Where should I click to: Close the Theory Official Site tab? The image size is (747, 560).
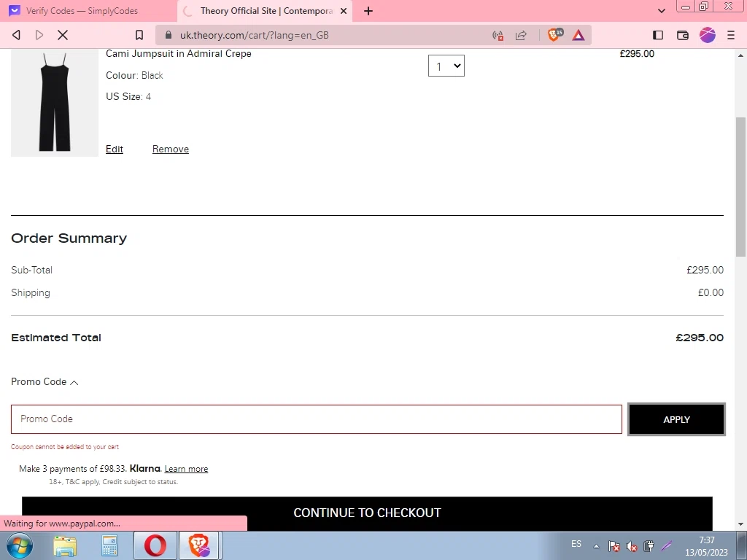(344, 11)
